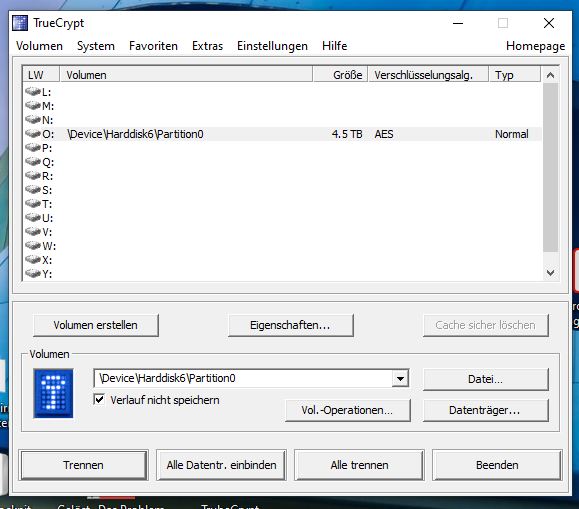
Task: Click the 'Datenträger...' button
Action: coord(486,410)
